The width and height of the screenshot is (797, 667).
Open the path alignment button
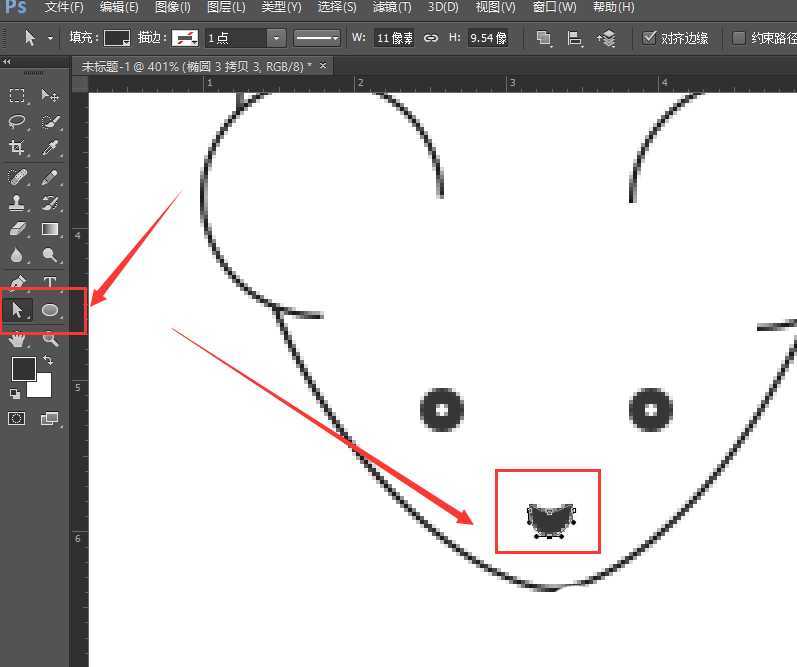click(x=574, y=38)
